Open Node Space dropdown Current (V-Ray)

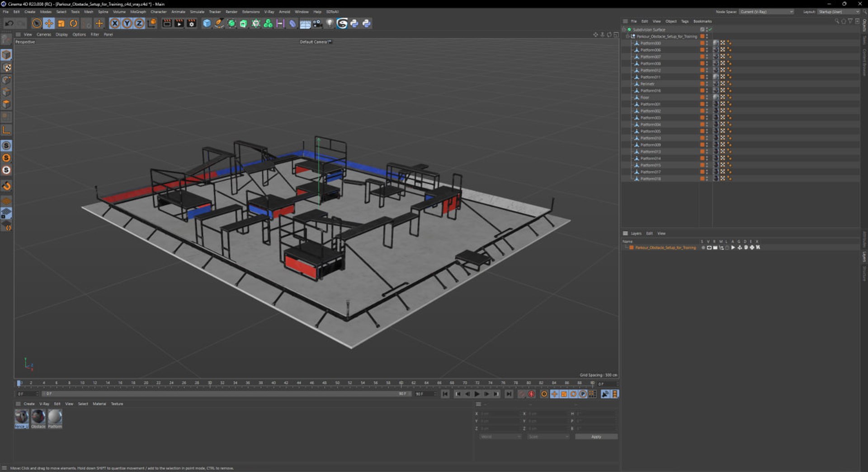pos(767,12)
